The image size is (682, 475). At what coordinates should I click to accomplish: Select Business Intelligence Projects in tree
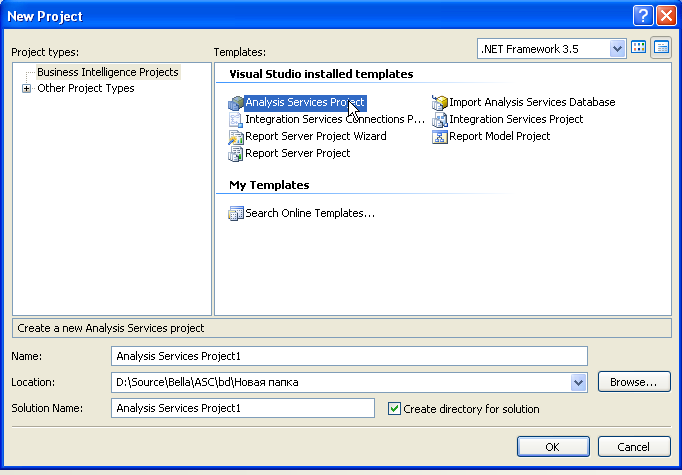point(107,72)
